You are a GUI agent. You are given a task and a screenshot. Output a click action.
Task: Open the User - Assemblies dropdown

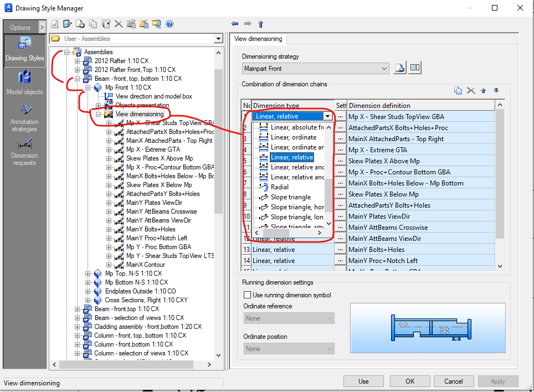point(218,39)
